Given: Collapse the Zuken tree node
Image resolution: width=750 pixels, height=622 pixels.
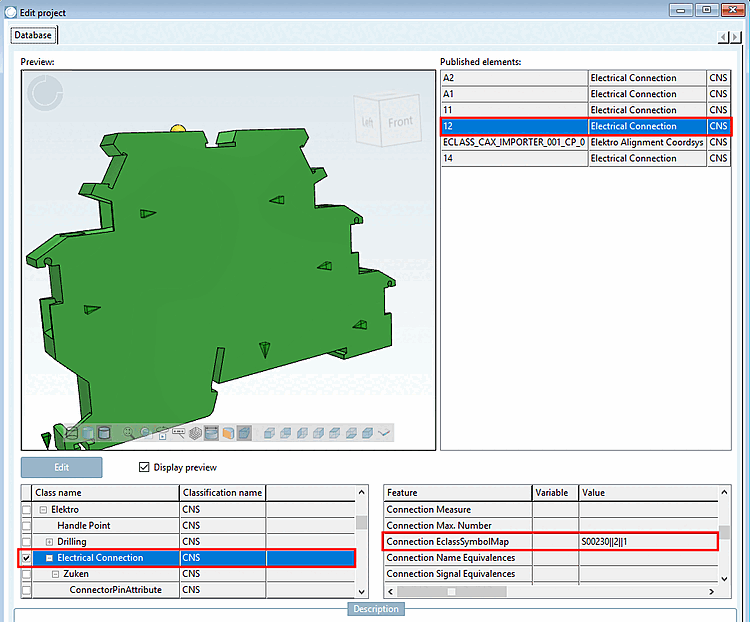Looking at the screenshot, I should tap(55, 574).
